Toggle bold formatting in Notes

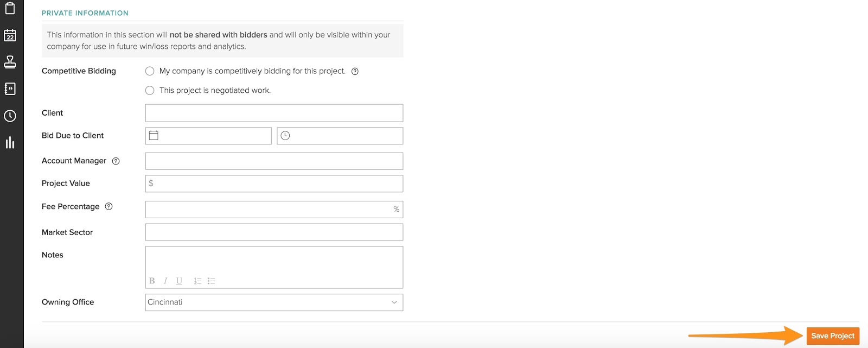tap(152, 281)
